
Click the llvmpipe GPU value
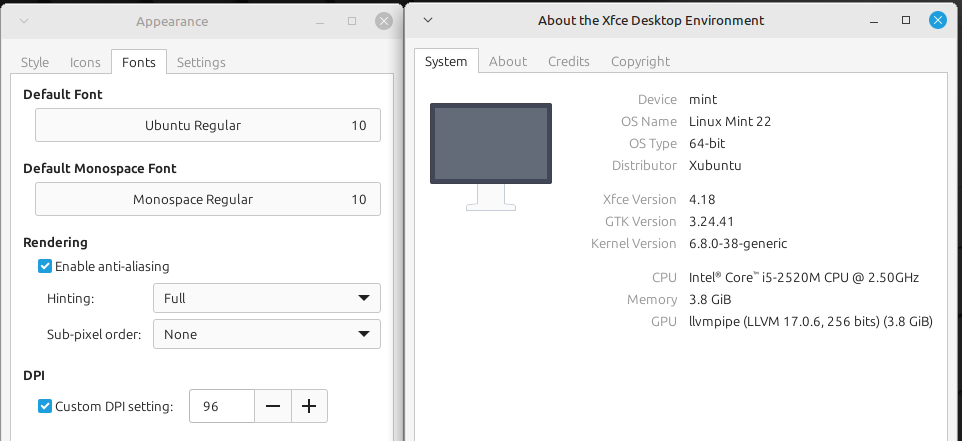(811, 321)
